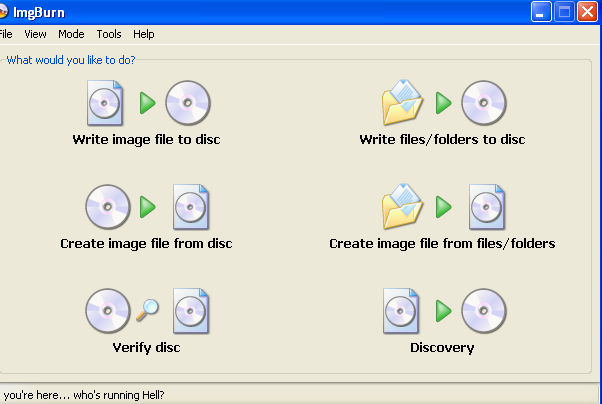The image size is (602, 404).
Task: Click the green arrow above 'Write image file to disc'
Action: click(147, 103)
